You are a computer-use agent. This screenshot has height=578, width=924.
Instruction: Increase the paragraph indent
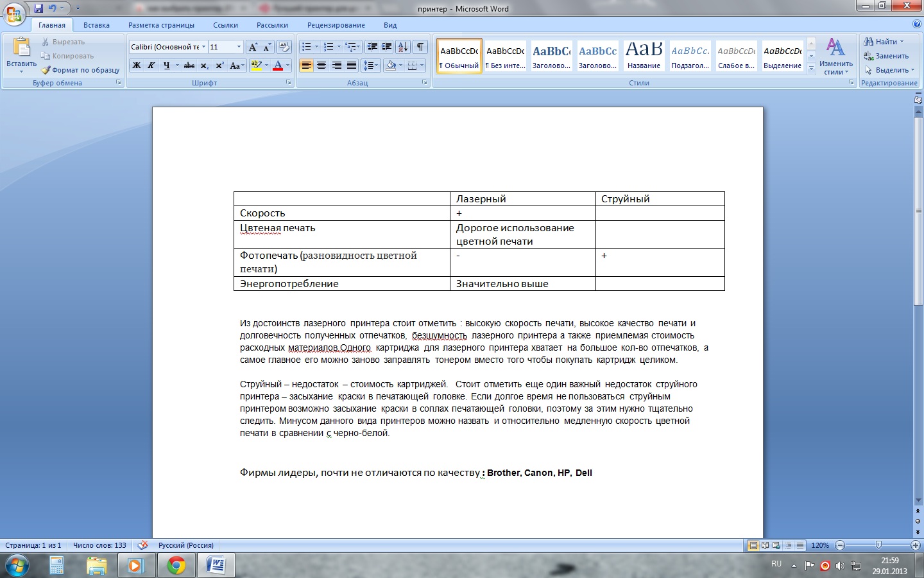[x=387, y=47]
